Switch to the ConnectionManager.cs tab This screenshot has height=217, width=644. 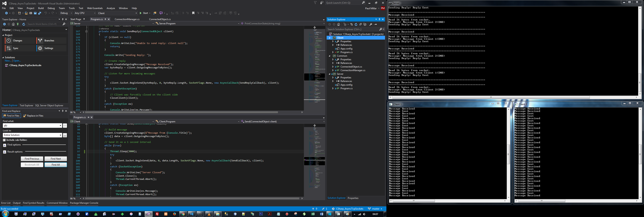click(127, 19)
